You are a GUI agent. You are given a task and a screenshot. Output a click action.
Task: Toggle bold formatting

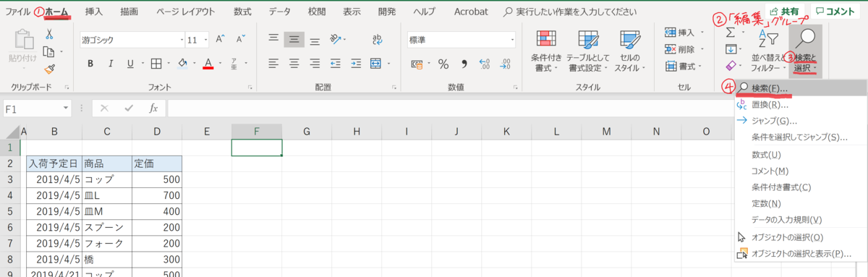(x=91, y=64)
